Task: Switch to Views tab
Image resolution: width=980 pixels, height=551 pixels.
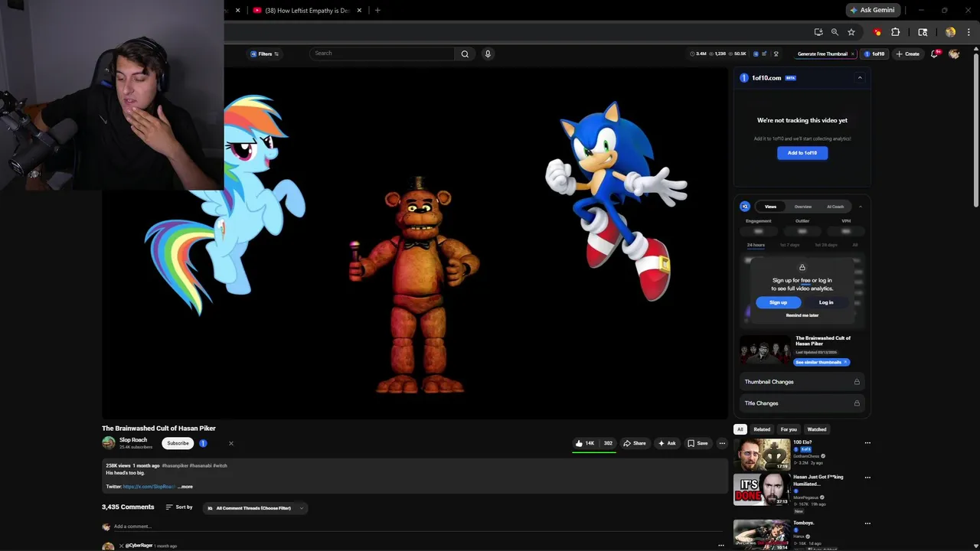Action: tap(770, 207)
